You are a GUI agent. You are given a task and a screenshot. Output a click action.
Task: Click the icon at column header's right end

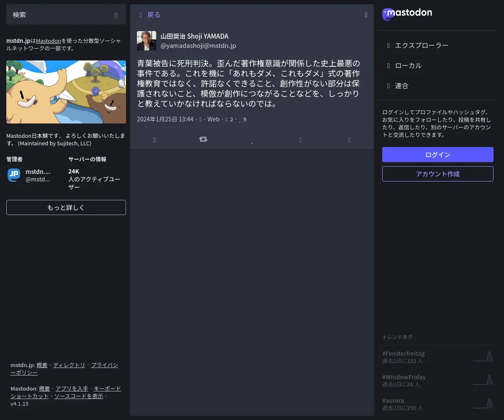click(x=366, y=15)
